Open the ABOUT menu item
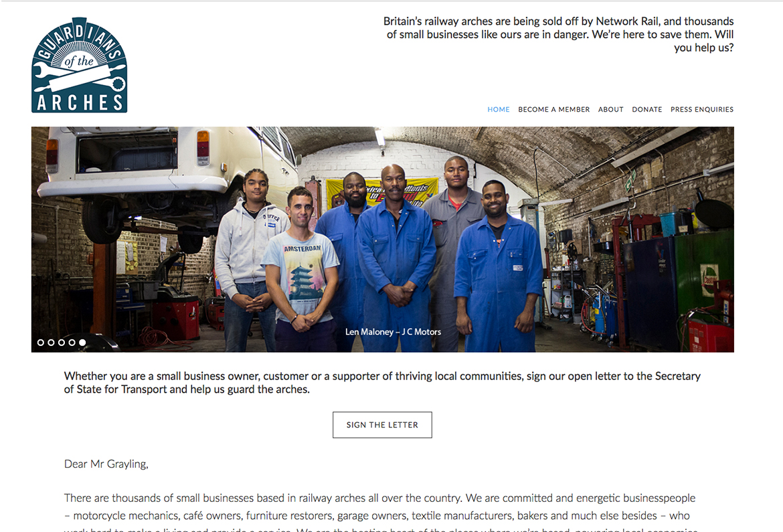This screenshot has width=783, height=532. [x=611, y=109]
